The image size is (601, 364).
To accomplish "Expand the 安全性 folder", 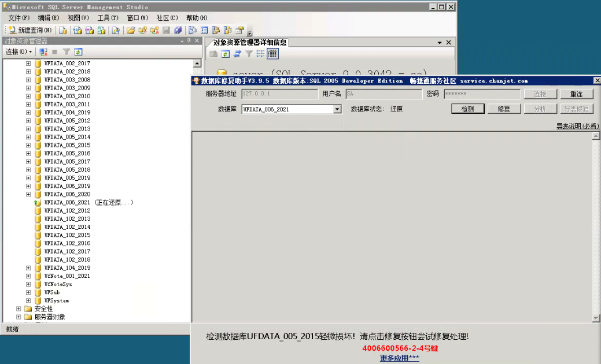I will (19, 309).
